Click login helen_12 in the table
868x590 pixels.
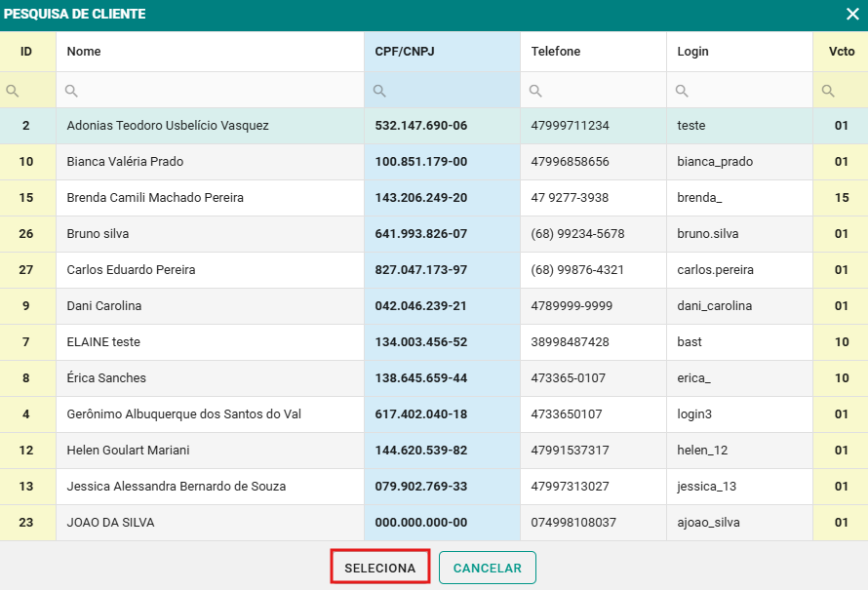tap(702, 451)
